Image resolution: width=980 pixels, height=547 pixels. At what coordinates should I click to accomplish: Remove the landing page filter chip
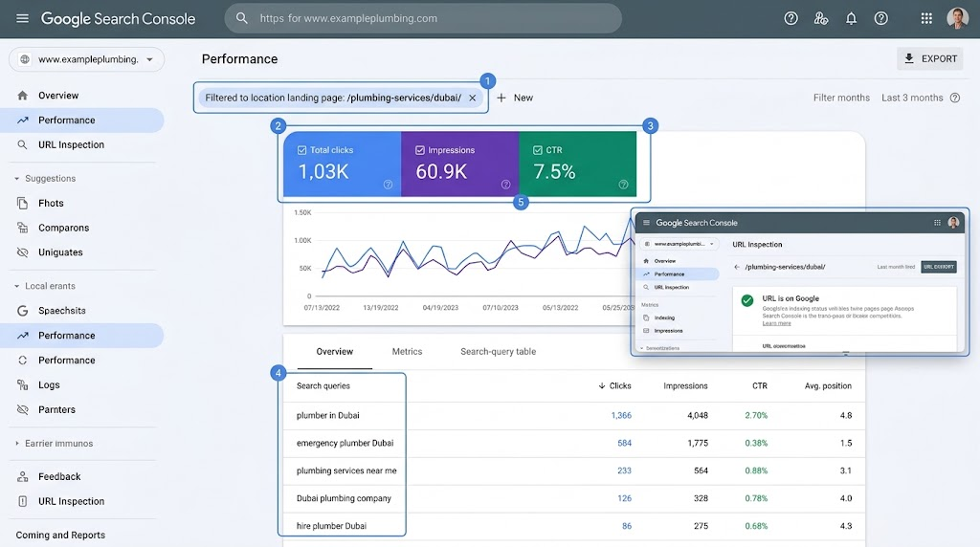click(x=473, y=98)
